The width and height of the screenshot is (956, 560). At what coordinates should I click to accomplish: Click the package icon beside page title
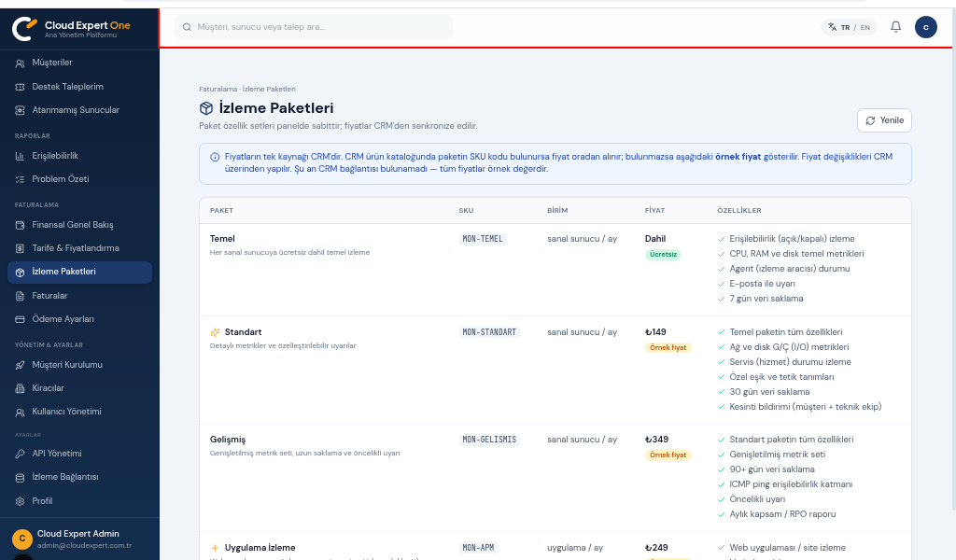[206, 108]
